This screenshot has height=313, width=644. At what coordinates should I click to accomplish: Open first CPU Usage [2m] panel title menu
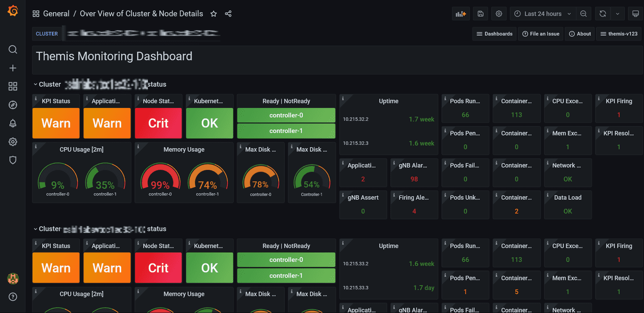[x=82, y=149]
